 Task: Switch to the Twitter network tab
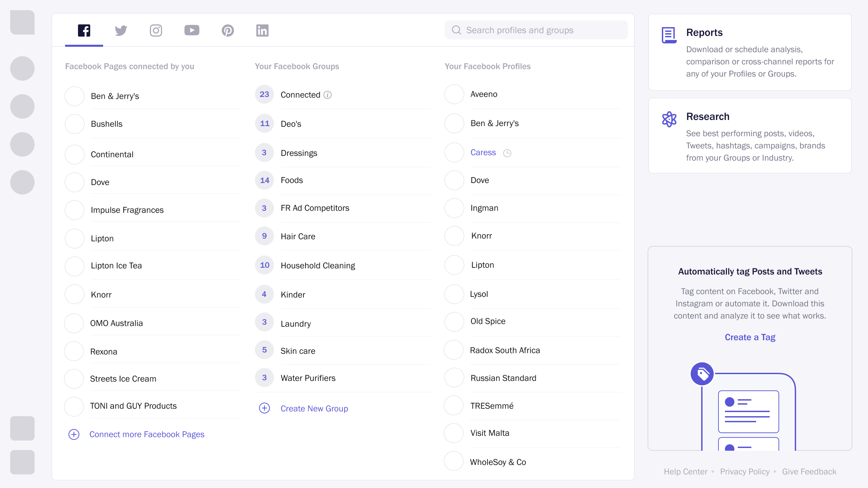click(121, 30)
